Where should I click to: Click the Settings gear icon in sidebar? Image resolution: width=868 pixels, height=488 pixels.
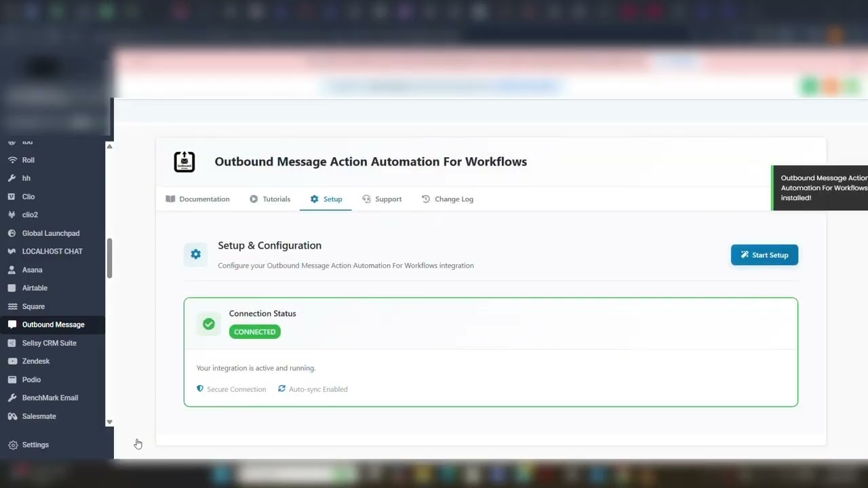pyautogui.click(x=12, y=445)
